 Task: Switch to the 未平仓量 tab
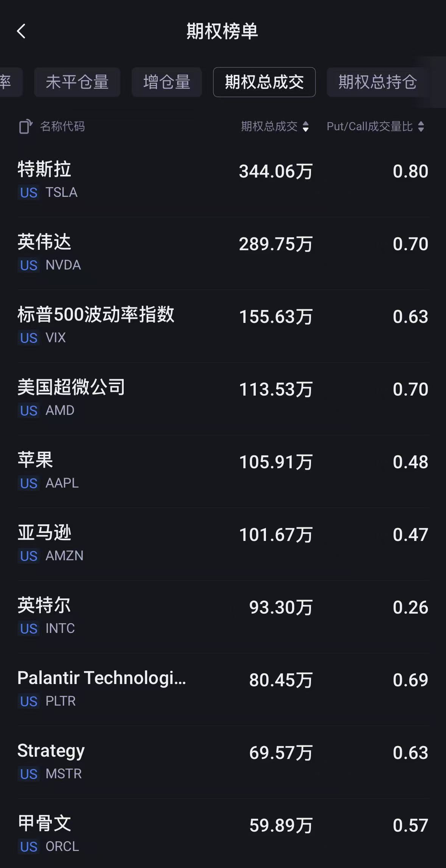click(77, 82)
